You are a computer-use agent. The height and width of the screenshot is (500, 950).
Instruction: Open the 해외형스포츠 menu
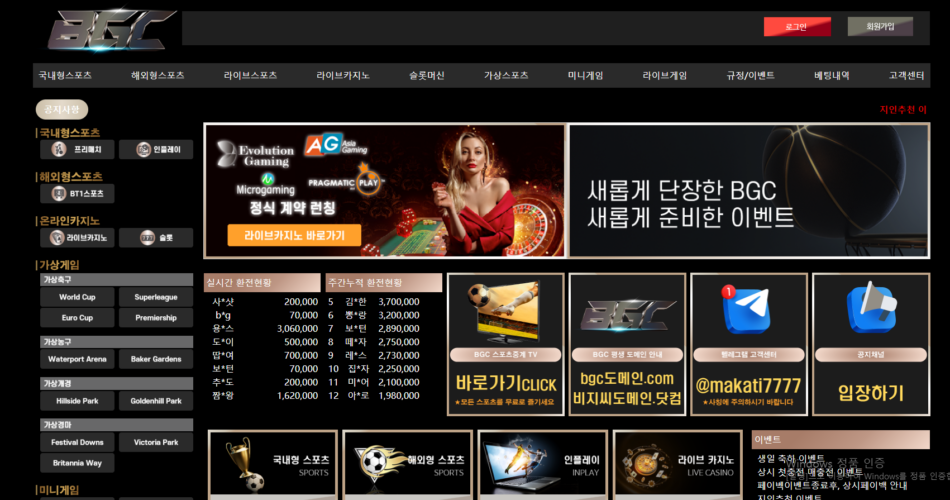[158, 76]
